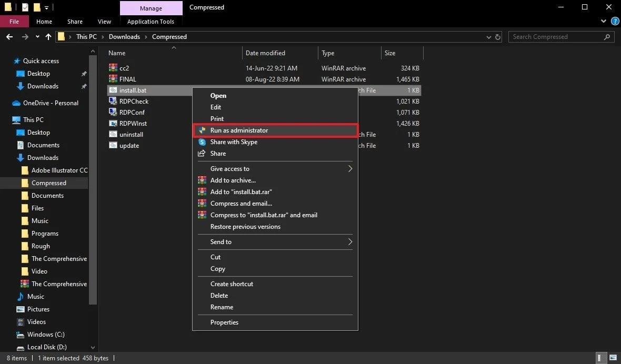Switch to Details view via status bar icon
621x364 pixels.
(x=600, y=357)
